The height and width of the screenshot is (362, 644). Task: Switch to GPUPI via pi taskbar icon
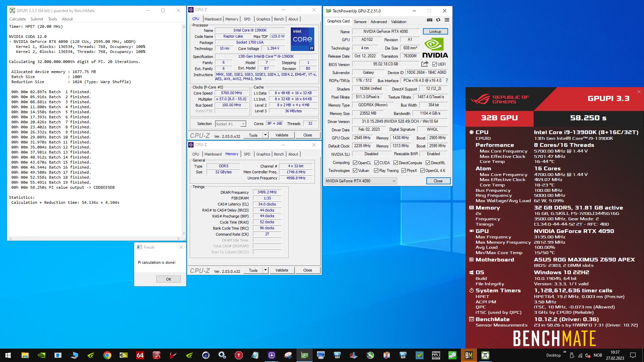point(485,355)
